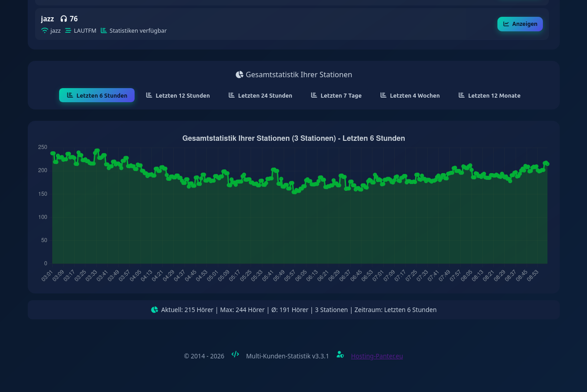
Task: Click the jazz station name heading
Action: (x=47, y=19)
